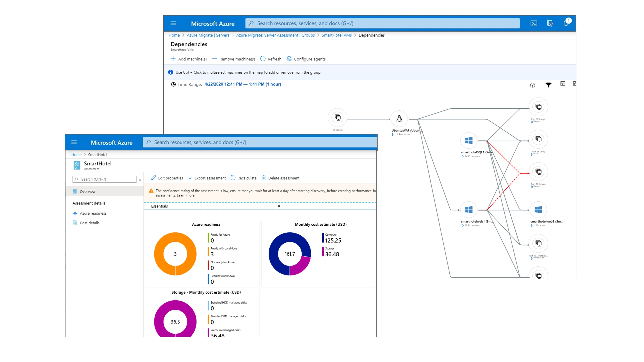The width and height of the screenshot is (644, 362).
Task: Click the low confidence warning icon
Action: (x=151, y=191)
